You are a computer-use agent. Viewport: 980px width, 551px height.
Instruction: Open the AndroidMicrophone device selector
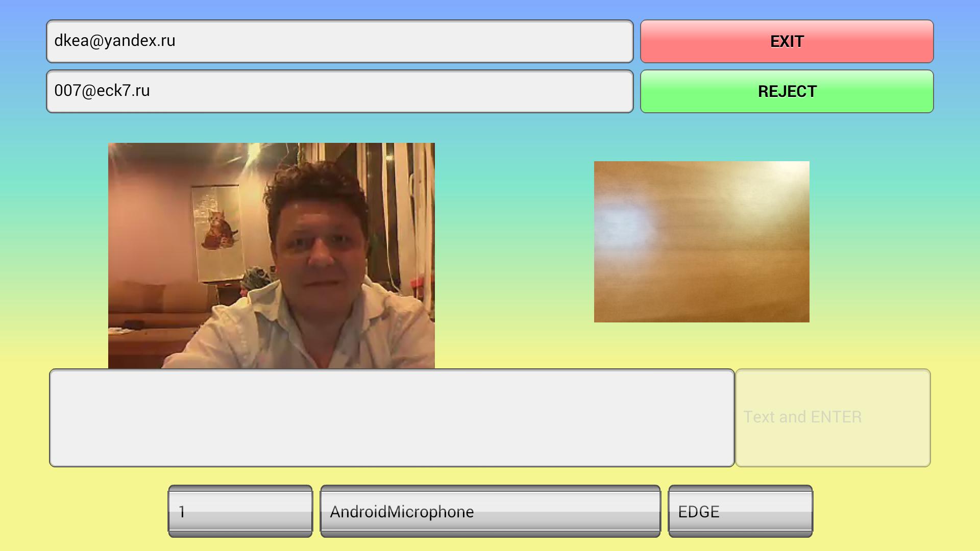click(489, 512)
